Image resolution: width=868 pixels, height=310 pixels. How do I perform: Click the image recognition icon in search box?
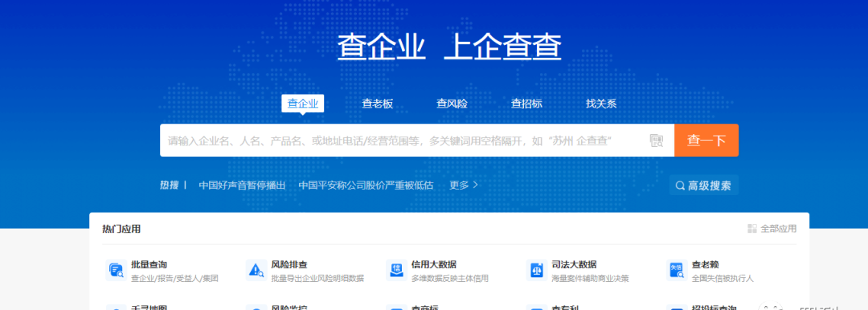tap(656, 141)
